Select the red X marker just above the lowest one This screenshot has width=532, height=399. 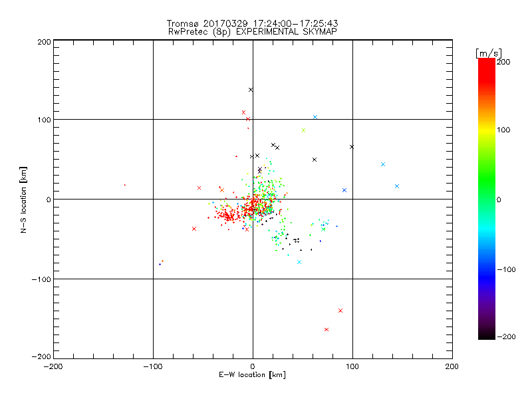340,311
